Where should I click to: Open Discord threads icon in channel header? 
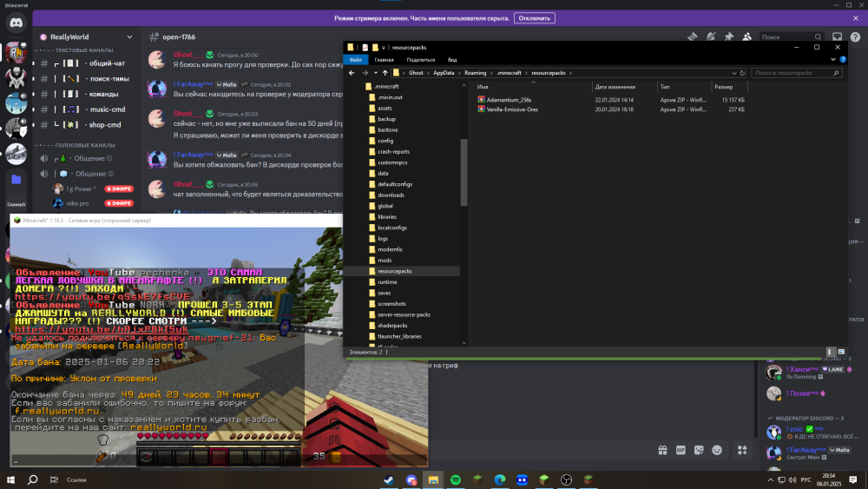point(693,36)
